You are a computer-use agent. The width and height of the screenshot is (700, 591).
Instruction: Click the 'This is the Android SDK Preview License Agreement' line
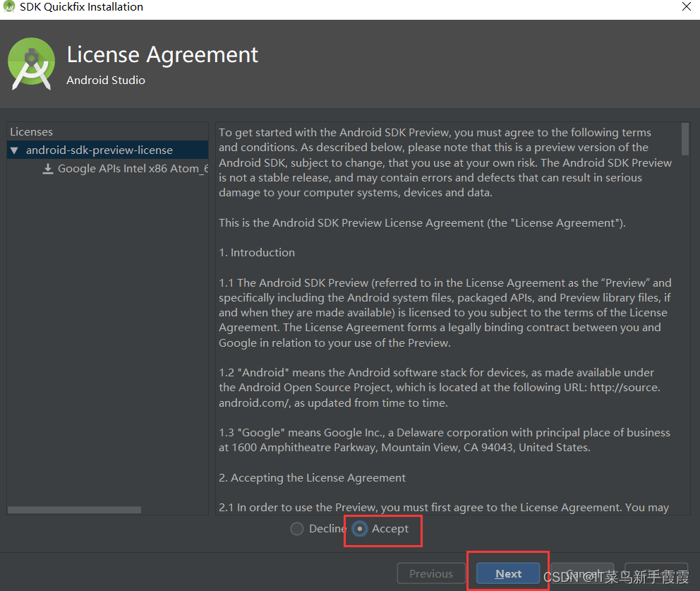click(x=422, y=223)
